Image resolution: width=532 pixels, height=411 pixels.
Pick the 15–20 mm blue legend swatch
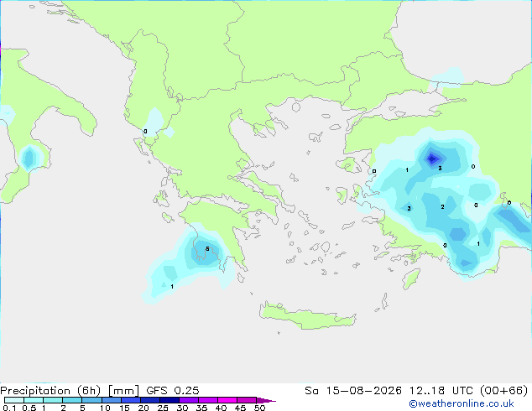point(130,400)
